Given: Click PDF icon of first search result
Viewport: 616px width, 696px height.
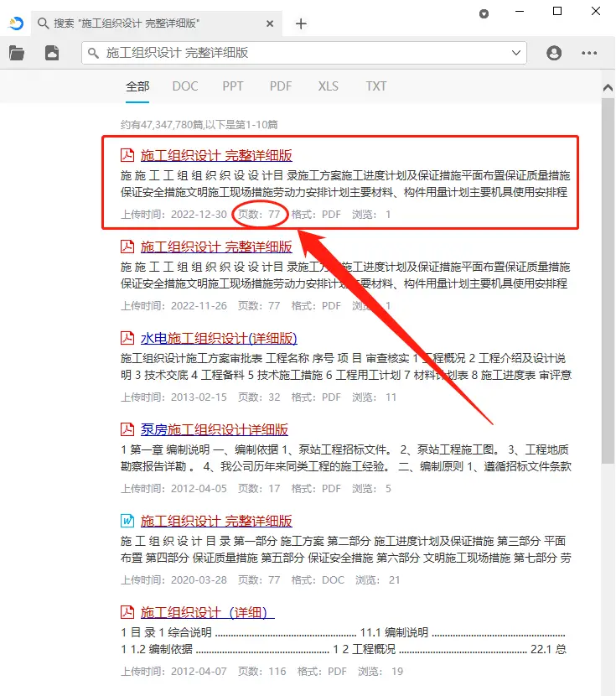Looking at the screenshot, I should pos(127,155).
